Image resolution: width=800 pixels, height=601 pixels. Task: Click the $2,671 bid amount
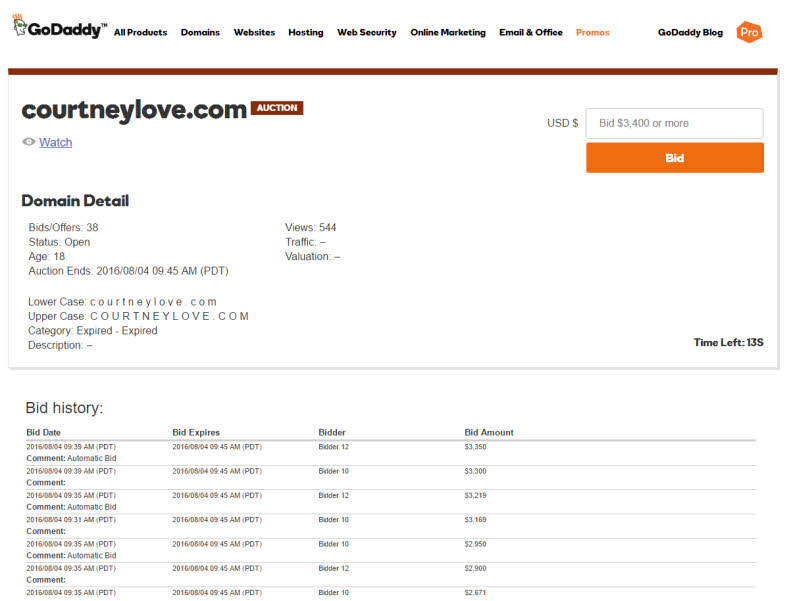(x=476, y=592)
